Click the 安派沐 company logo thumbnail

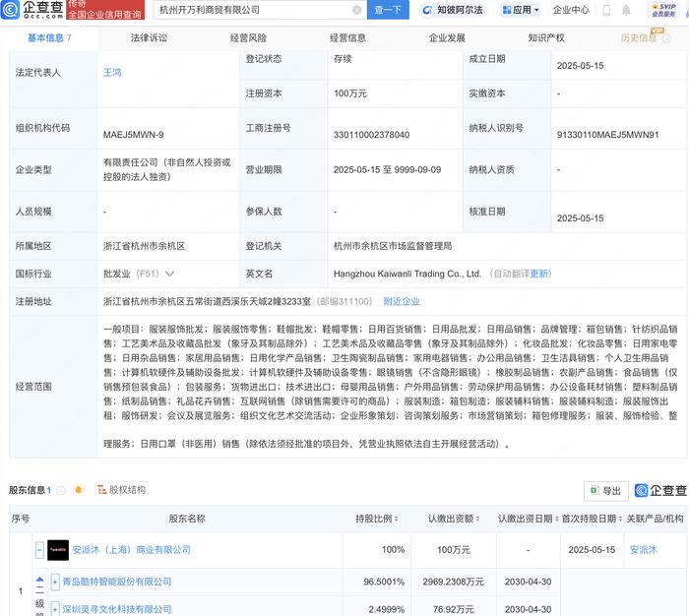[x=58, y=550]
